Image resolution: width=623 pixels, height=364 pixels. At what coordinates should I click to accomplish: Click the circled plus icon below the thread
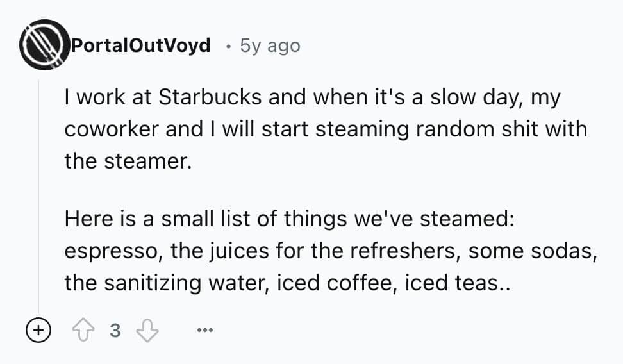pyautogui.click(x=38, y=331)
